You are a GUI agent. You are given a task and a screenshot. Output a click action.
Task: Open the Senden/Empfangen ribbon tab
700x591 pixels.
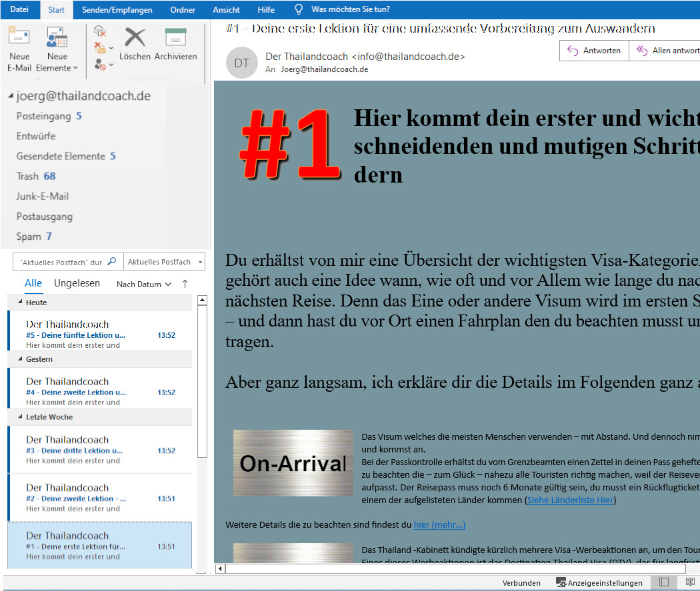(x=117, y=10)
